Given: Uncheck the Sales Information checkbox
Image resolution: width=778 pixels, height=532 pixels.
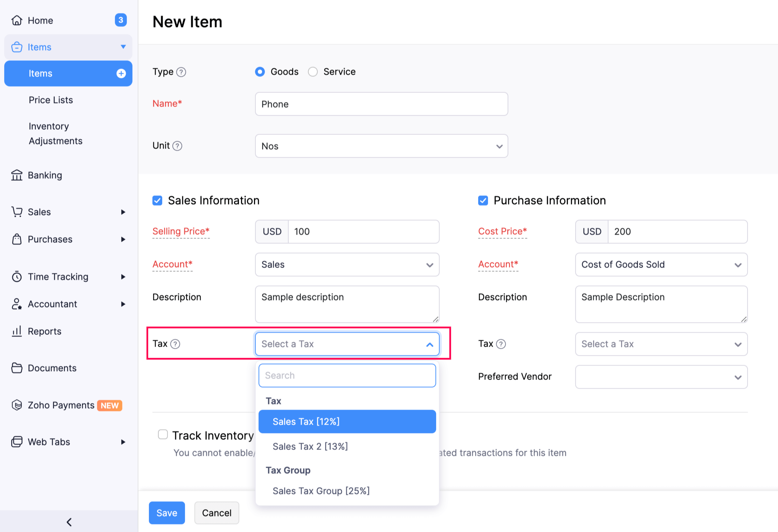Looking at the screenshot, I should pyautogui.click(x=157, y=201).
